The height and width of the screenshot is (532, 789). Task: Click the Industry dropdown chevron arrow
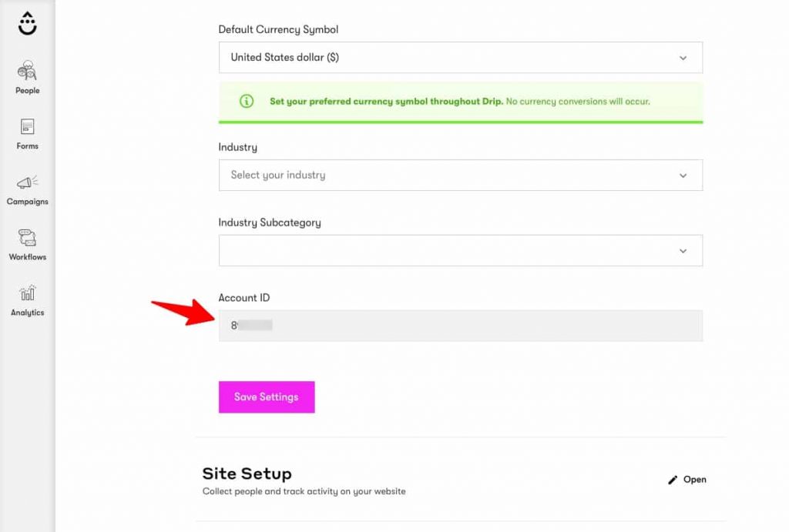pos(683,176)
